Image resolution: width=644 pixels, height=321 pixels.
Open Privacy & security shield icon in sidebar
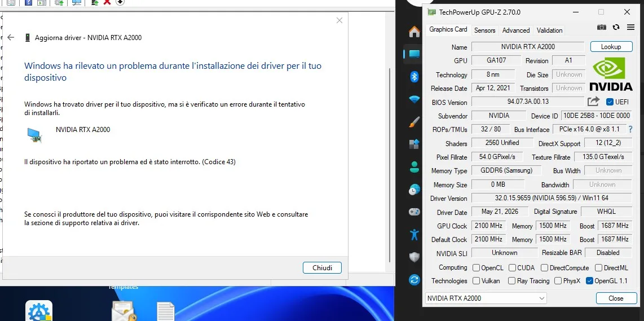(414, 257)
